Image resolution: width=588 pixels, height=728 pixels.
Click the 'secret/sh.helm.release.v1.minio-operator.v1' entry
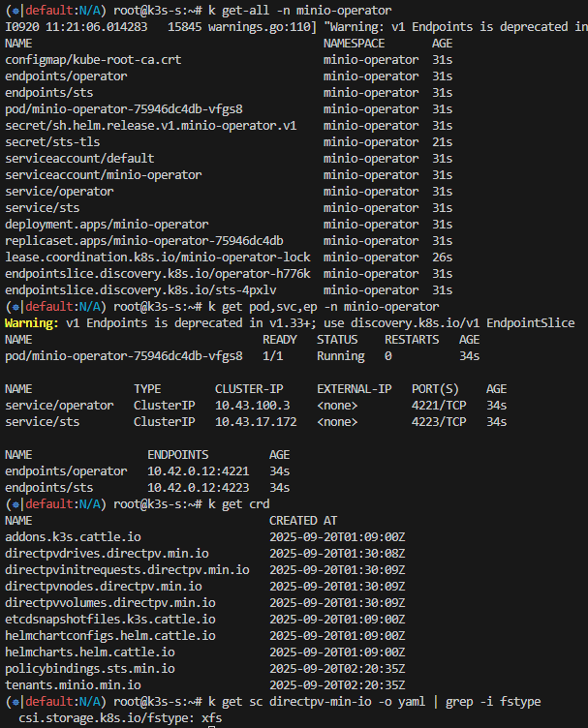click(x=150, y=126)
